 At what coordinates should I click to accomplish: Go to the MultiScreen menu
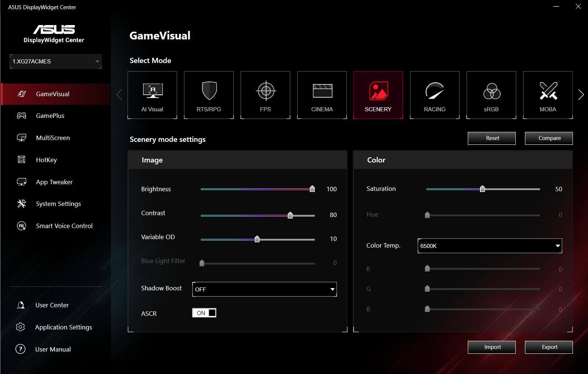[x=53, y=138]
